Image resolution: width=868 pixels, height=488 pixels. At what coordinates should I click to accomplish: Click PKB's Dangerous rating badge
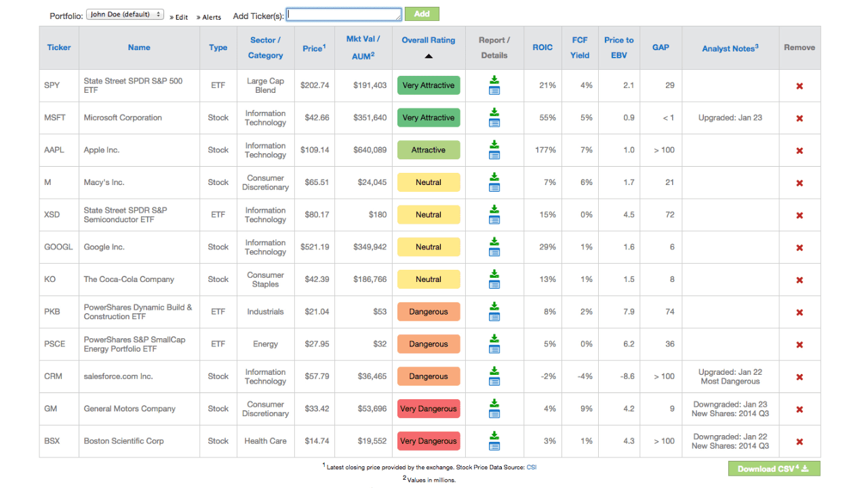(x=429, y=312)
